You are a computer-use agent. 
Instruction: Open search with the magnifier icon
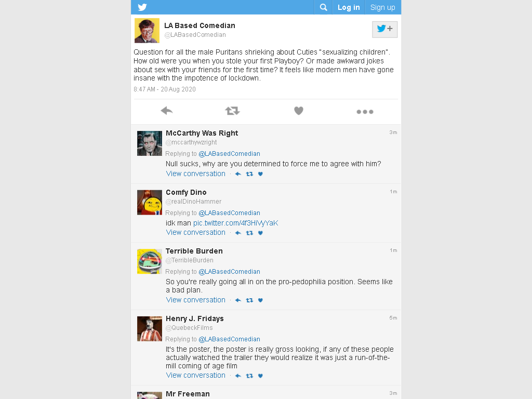[x=323, y=7]
